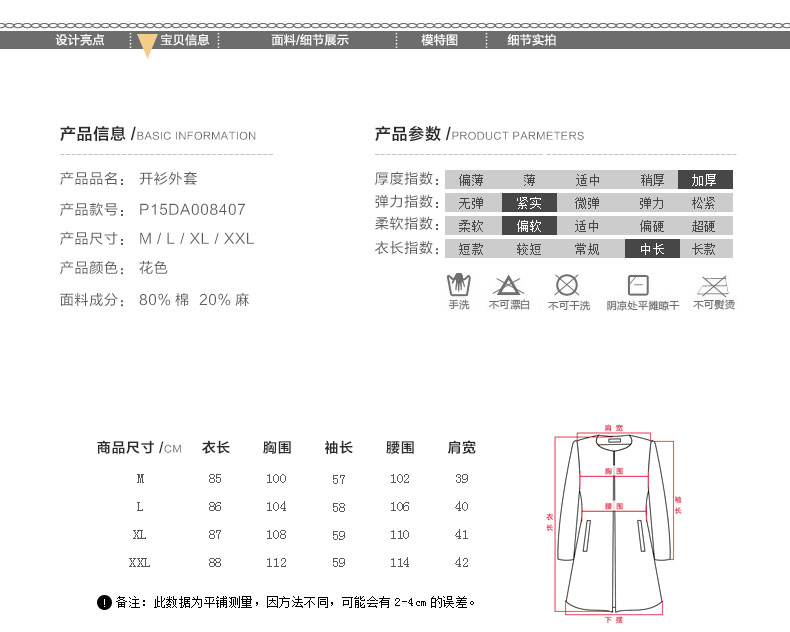Select 适中 in the 柔软指数 row

587,226
